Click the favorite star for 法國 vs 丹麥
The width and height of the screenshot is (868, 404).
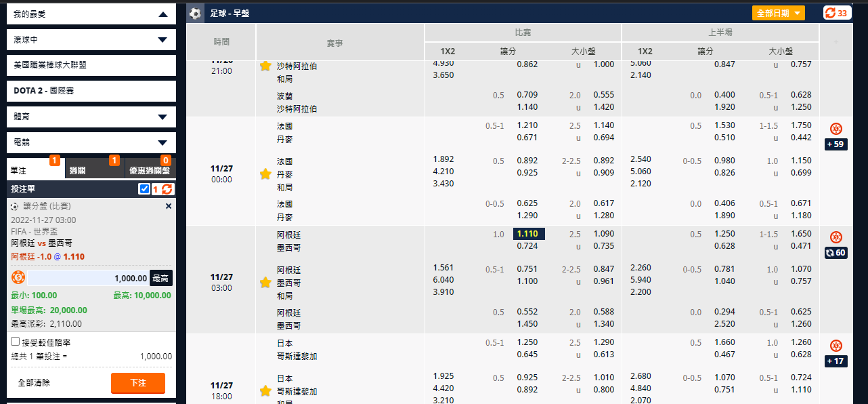tap(265, 174)
